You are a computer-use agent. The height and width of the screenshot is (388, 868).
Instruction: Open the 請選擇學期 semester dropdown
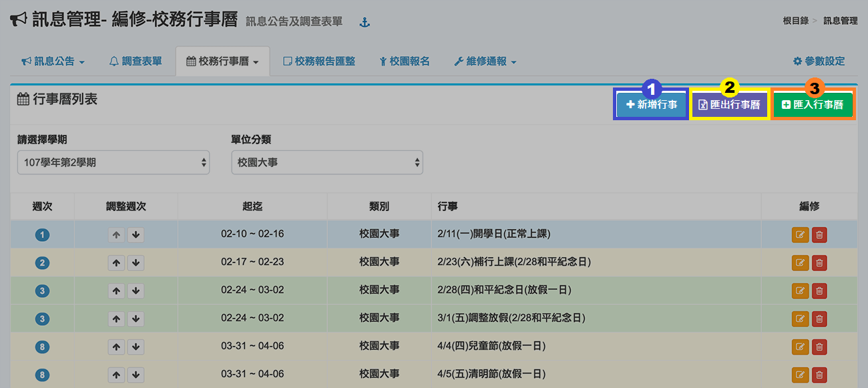tap(114, 162)
